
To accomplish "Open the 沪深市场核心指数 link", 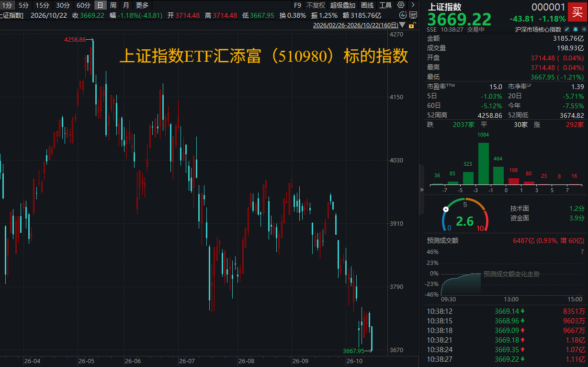I will (539, 29).
